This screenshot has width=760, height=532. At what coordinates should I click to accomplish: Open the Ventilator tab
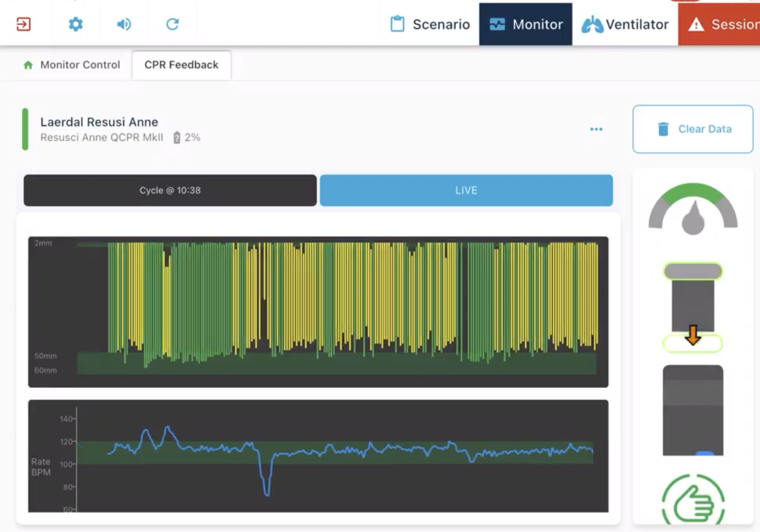(x=625, y=24)
